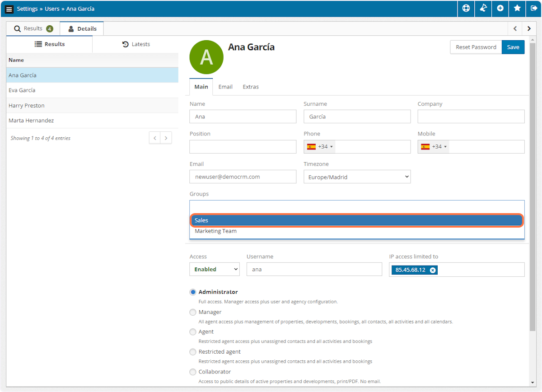
Task: Click the logout exit icon
Action: pyautogui.click(x=534, y=9)
